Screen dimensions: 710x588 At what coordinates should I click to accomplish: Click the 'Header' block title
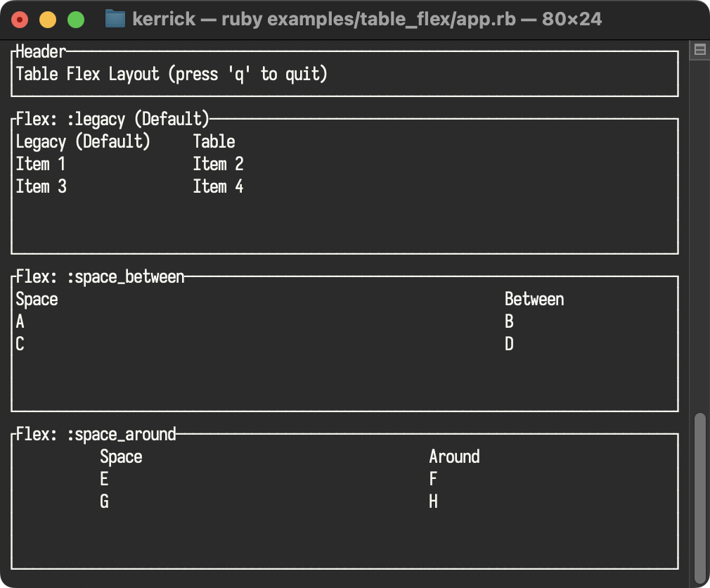pos(41,51)
